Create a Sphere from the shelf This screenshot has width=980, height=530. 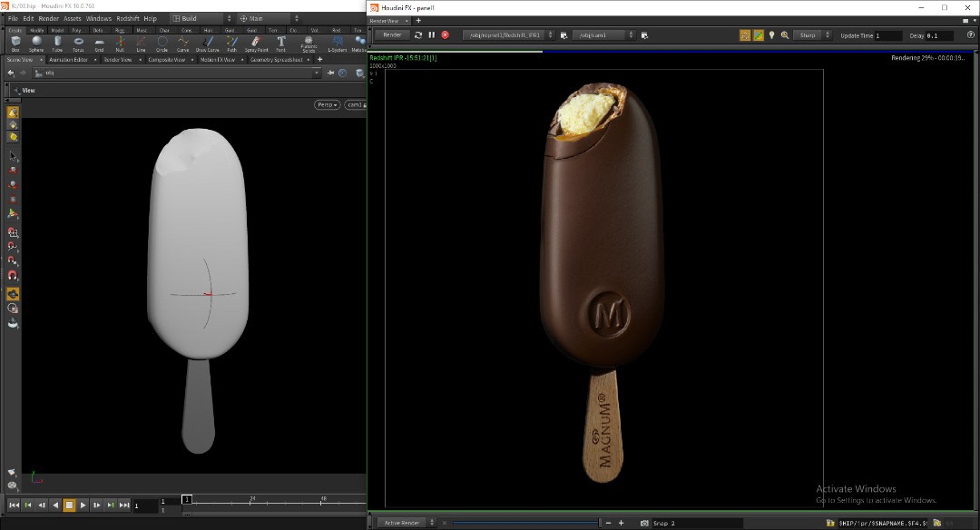pos(36,44)
